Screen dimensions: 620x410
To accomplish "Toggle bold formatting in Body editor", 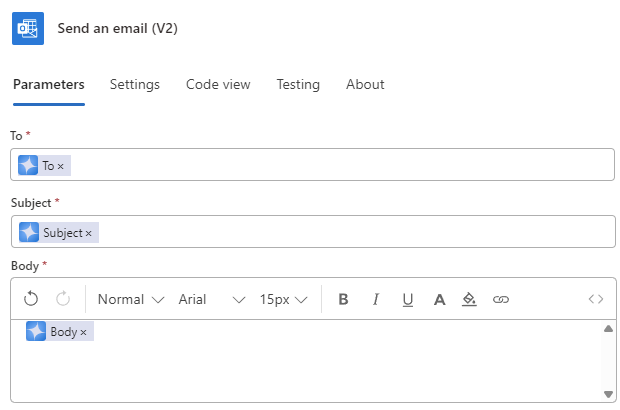I will click(x=343, y=299).
